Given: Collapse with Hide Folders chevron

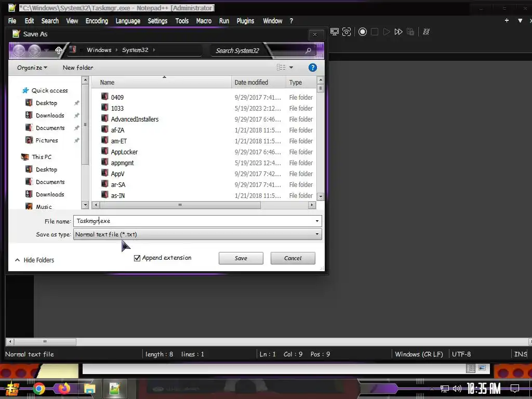Looking at the screenshot, I should (17, 260).
